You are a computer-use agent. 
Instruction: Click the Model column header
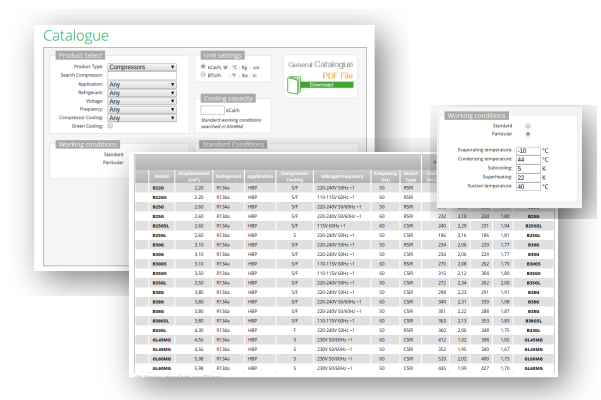click(161, 176)
